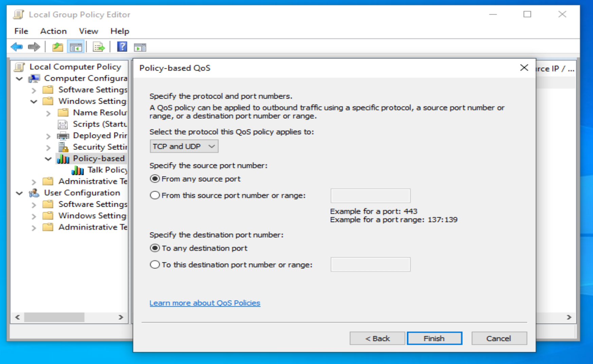Screen dimensions: 593x364
Task: Click the tree pane horizontal scrollbar thumb
Action: pyautogui.click(x=54, y=317)
